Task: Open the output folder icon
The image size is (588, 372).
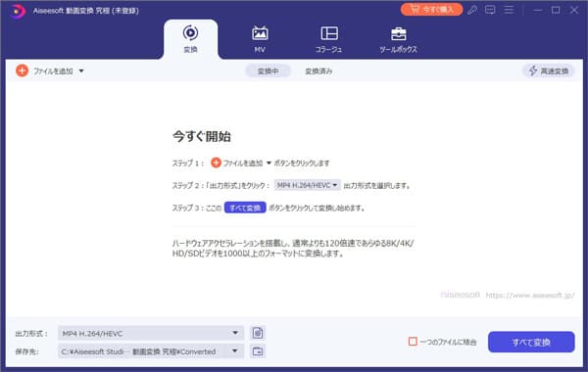Action: coord(258,351)
